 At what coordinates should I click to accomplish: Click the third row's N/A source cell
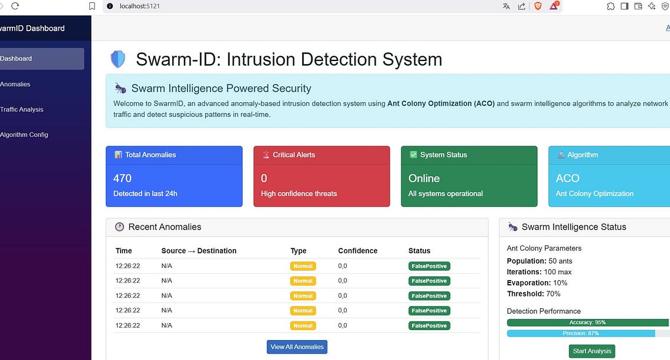pos(167,296)
